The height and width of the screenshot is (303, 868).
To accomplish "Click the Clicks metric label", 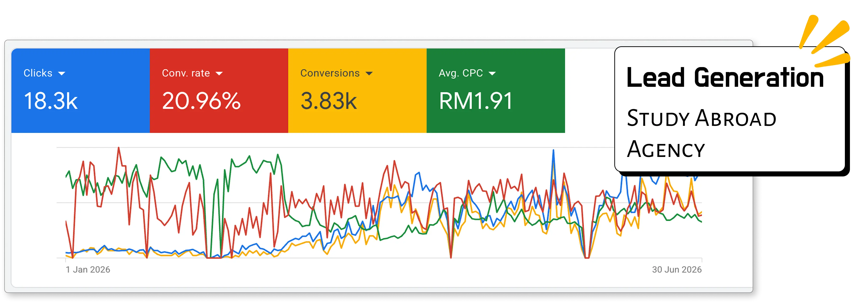I will point(38,73).
